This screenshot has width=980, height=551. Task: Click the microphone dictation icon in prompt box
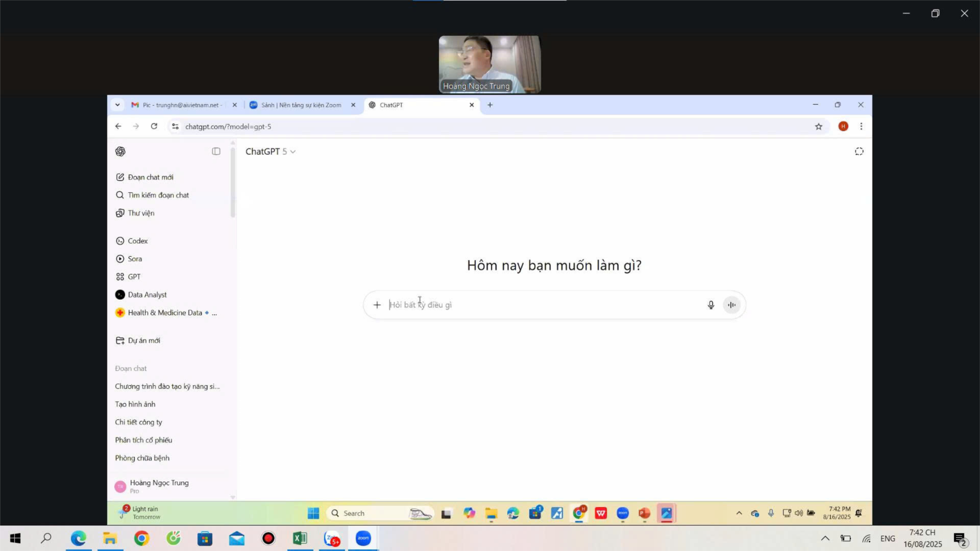coord(710,305)
